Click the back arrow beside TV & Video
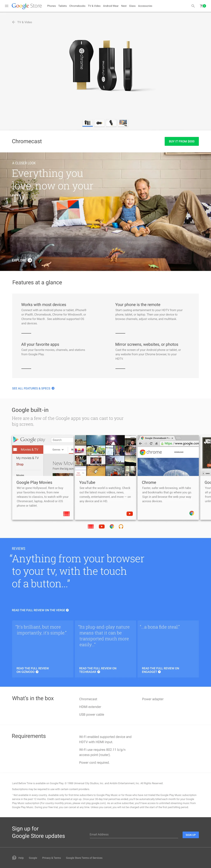 13,22
